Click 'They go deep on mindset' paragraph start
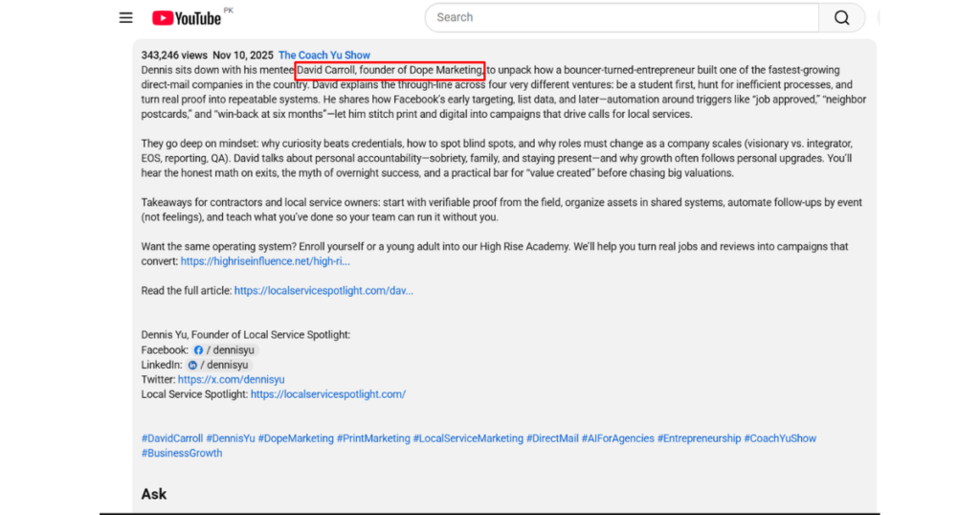 click(199, 144)
